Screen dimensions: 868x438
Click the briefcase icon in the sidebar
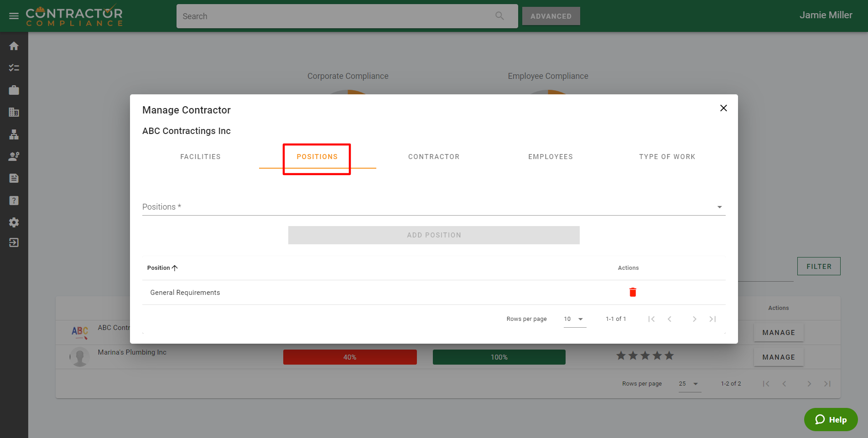(x=14, y=90)
